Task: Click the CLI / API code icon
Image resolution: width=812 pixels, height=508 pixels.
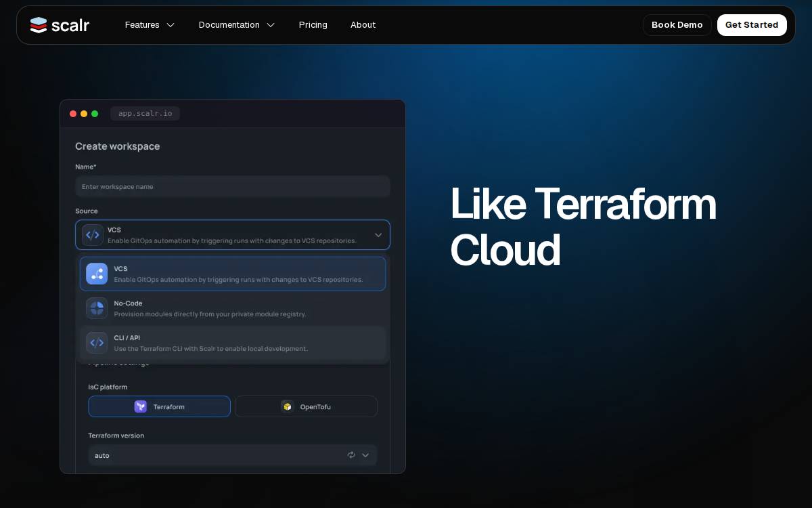Action: click(97, 343)
